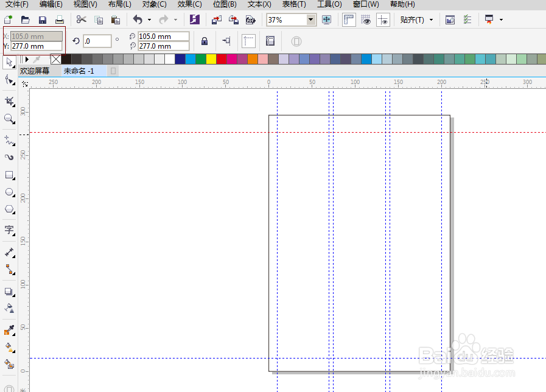Select the Smart Fill tool
The width and height of the screenshot is (546, 392).
point(9,364)
